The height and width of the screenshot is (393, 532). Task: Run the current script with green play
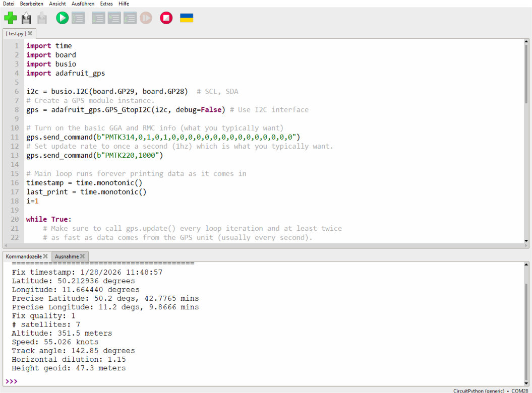(x=62, y=18)
